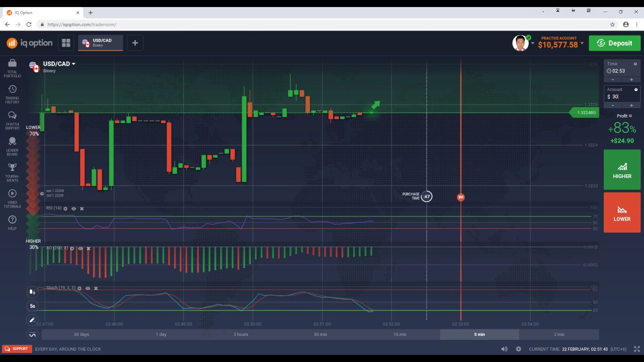Image resolution: width=644 pixels, height=362 pixels.
Task: Open Stoch (19, 3, 3) settings gear
Action: click(x=79, y=288)
